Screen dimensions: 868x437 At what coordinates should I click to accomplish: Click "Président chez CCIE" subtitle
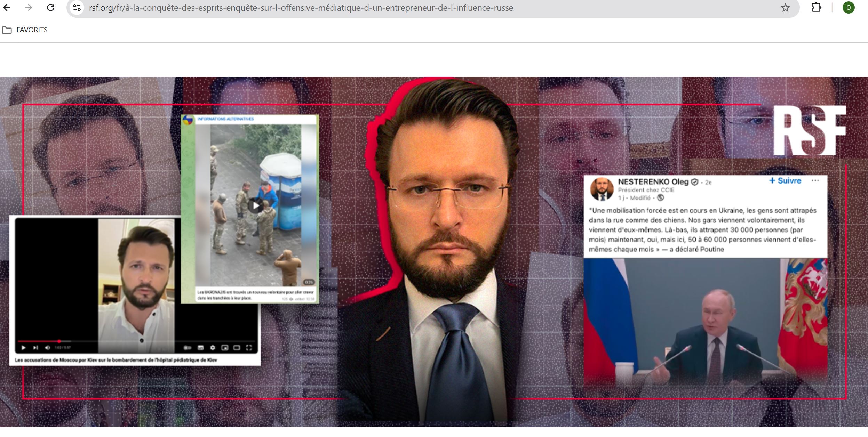[646, 190]
